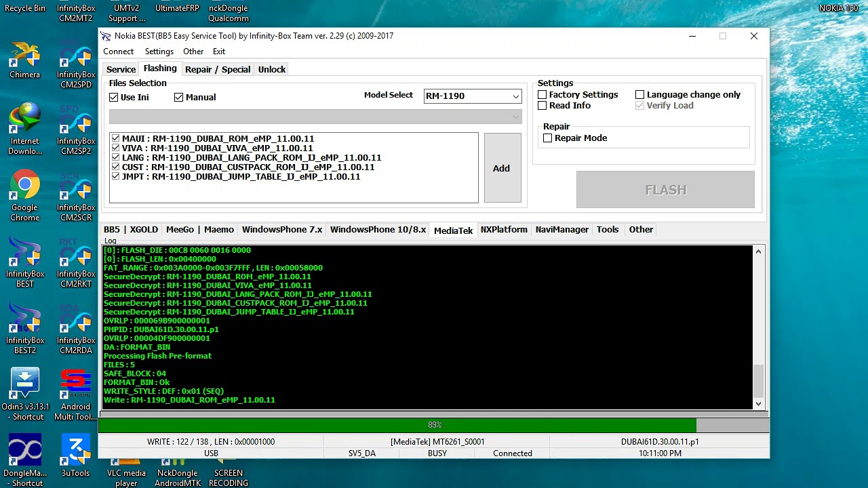868x488 pixels.
Task: Open Android Multi Tool shortcut
Action: (x=76, y=394)
